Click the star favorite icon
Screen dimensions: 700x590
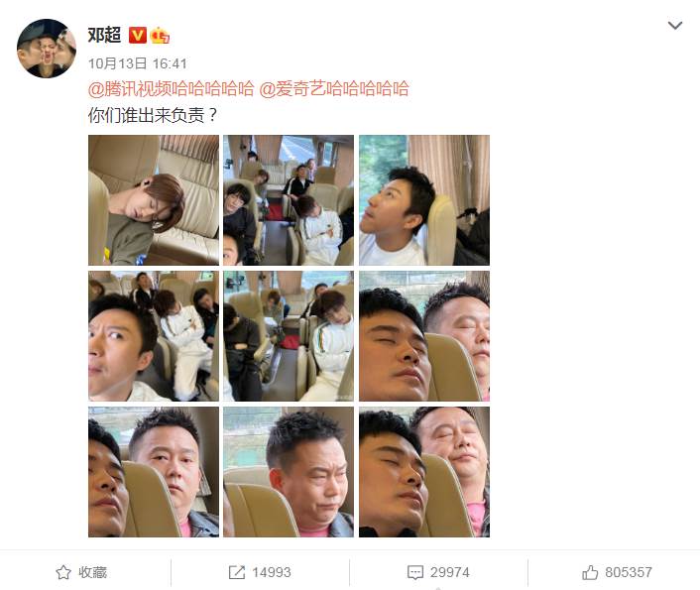63,572
